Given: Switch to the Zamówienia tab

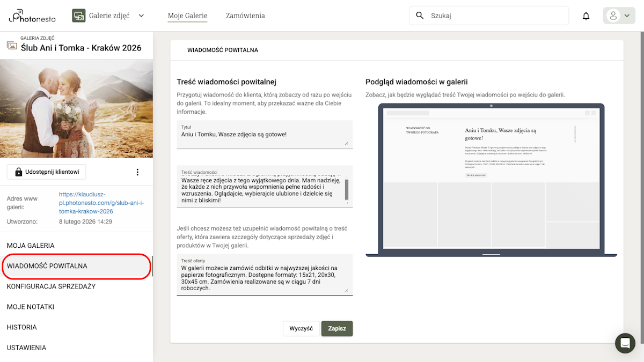Looking at the screenshot, I should coord(245,16).
